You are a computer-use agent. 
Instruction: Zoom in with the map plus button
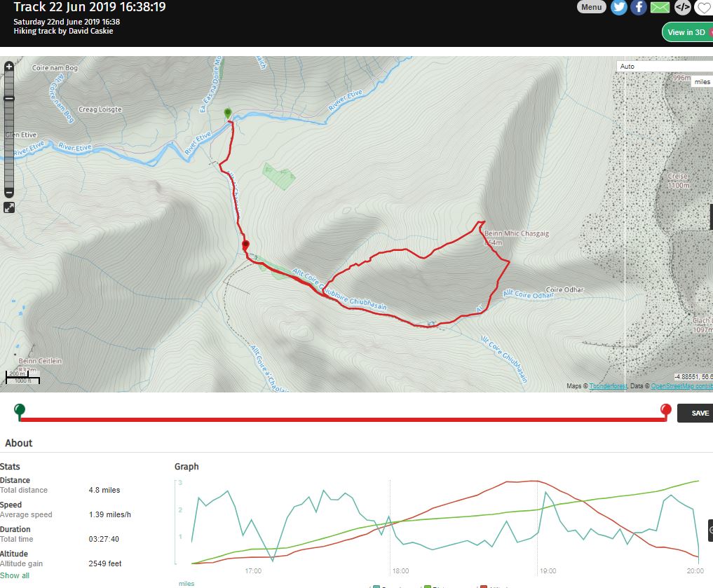(x=9, y=67)
